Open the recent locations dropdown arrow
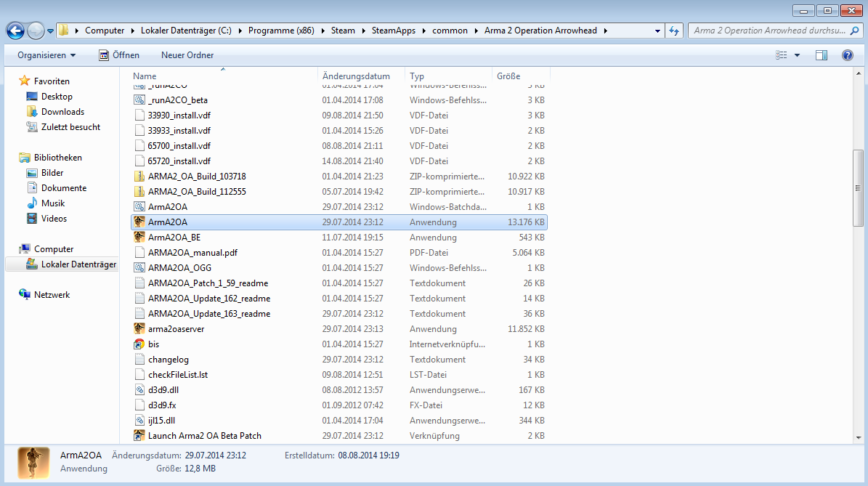 tap(50, 31)
